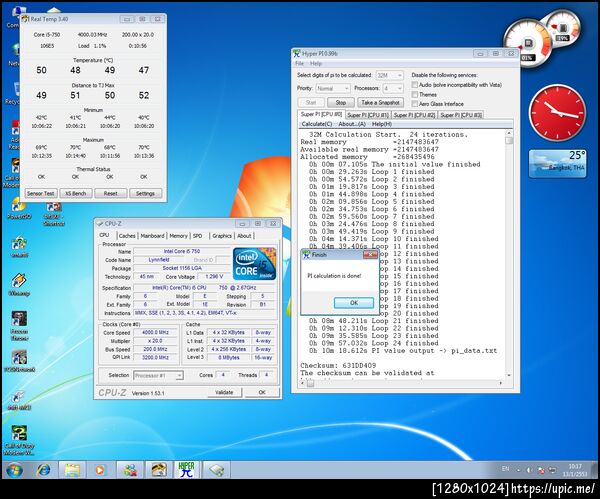Open CPU-Z About tab
600x499 pixels.
[244, 236]
